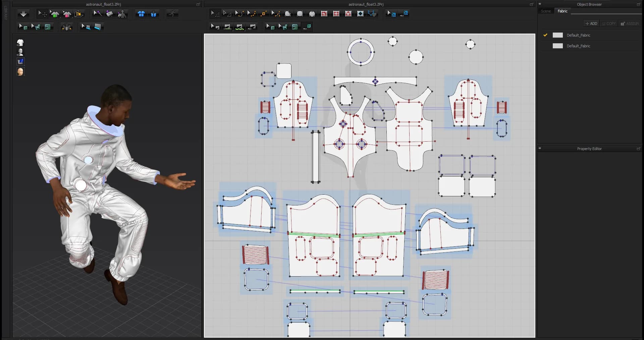The height and width of the screenshot is (340, 644).
Task: Click the second Default_Fabric color swatch
Action: (x=558, y=46)
